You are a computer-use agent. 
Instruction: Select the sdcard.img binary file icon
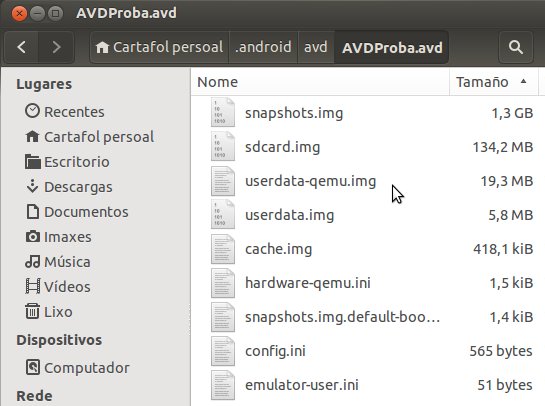[223, 146]
